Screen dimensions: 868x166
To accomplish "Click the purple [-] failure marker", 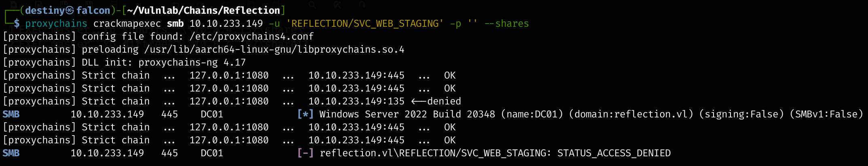I will [305, 153].
